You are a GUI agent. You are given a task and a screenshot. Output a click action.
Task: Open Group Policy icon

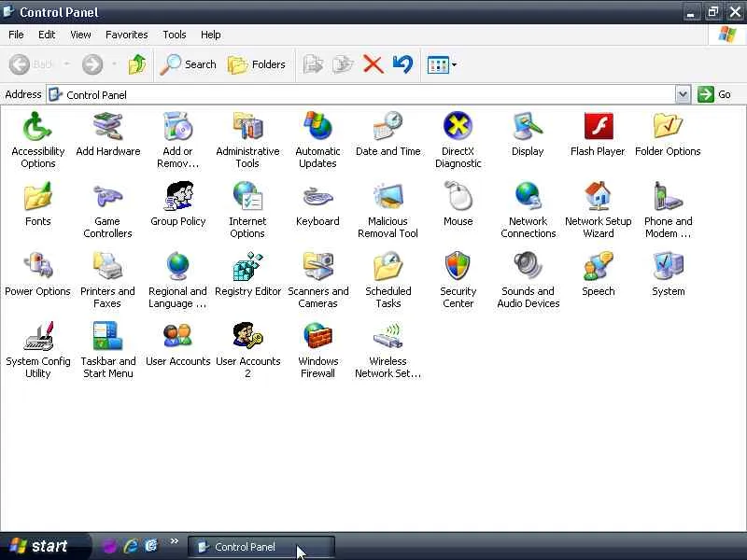tap(177, 196)
